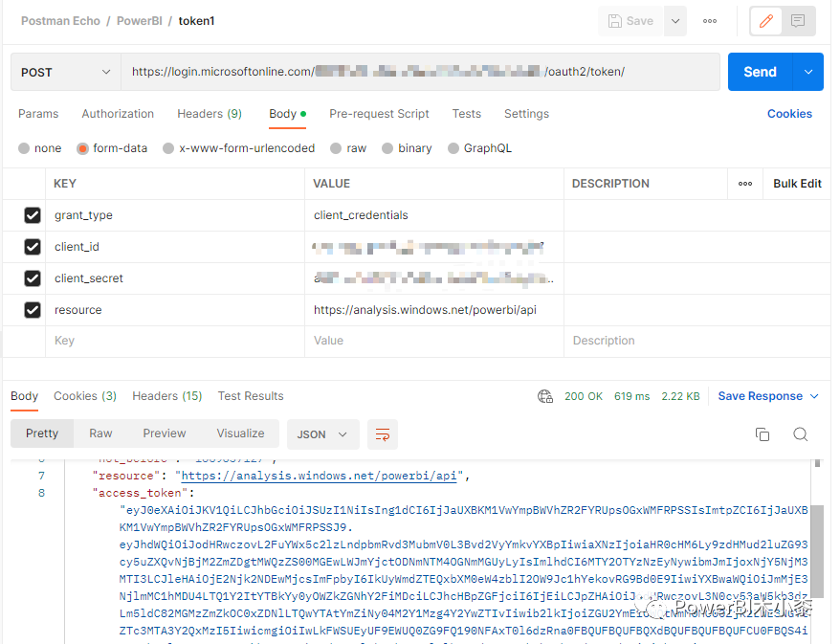Select the raw body radio button
840x644 pixels.
point(336,148)
